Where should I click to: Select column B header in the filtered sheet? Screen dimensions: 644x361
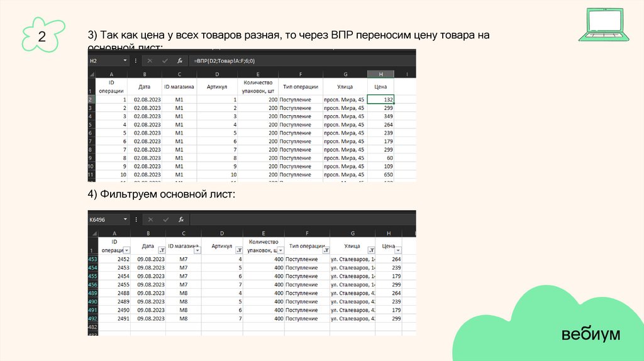point(148,233)
